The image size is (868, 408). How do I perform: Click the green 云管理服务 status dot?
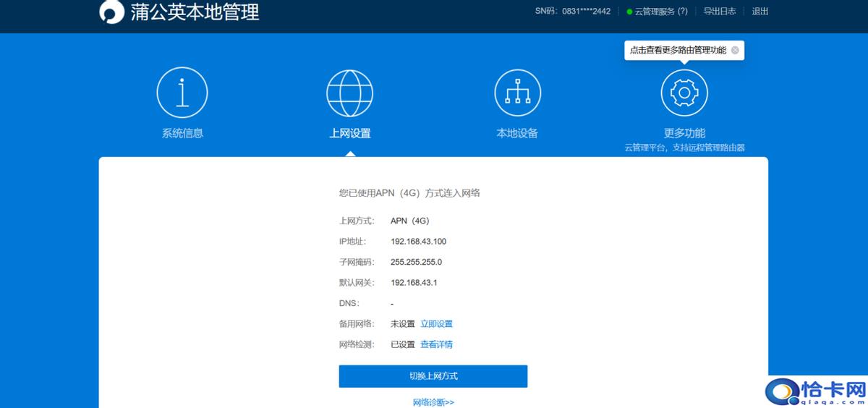coord(629,12)
